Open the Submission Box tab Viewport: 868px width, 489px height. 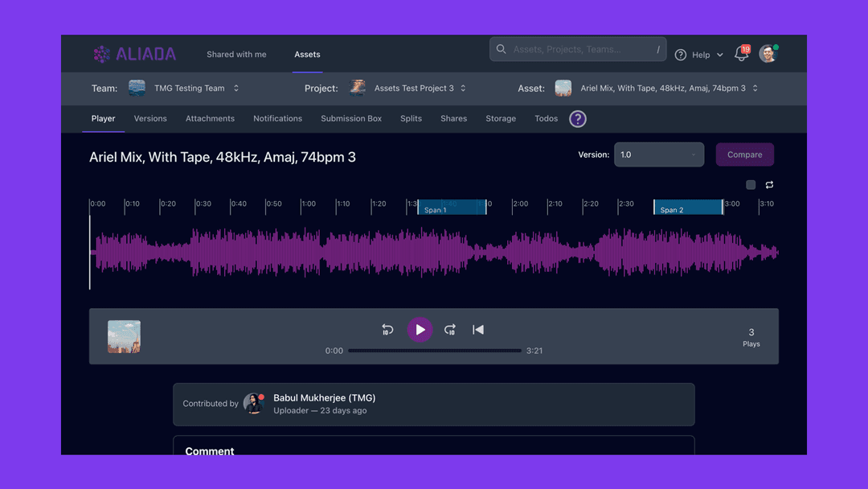click(x=351, y=118)
